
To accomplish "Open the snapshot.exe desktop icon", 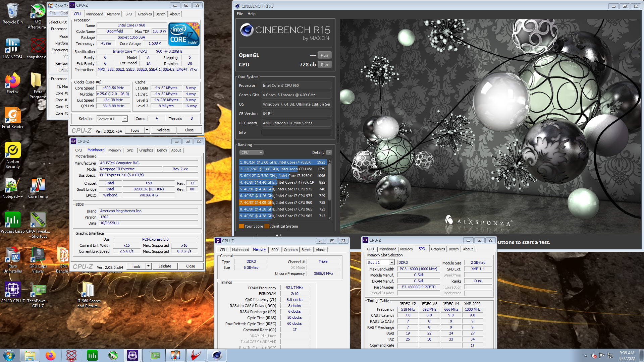I will pyautogui.click(x=37, y=49).
